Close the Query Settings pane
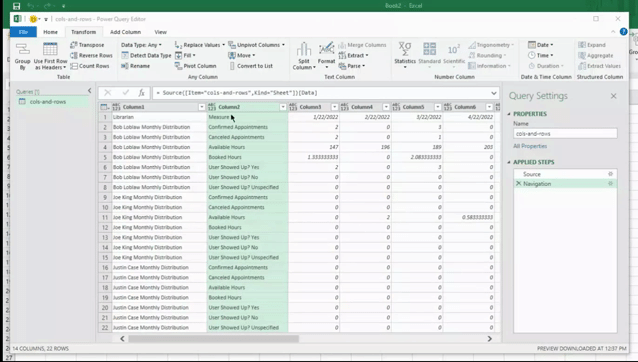 [614, 96]
